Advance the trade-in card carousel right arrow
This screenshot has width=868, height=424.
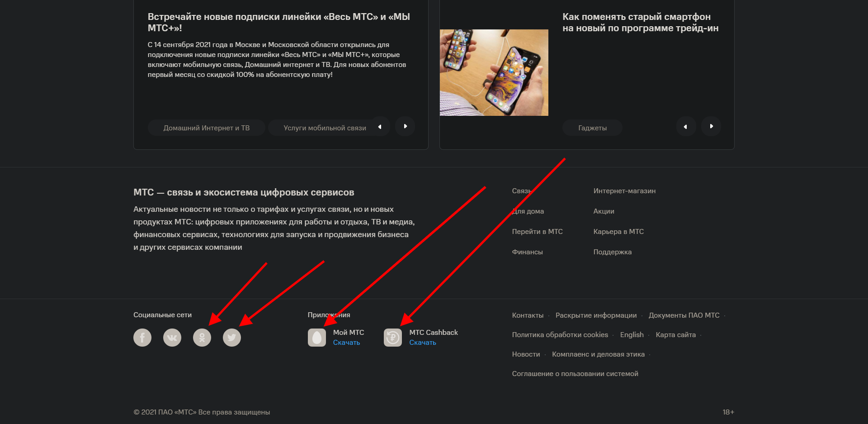pyautogui.click(x=711, y=126)
